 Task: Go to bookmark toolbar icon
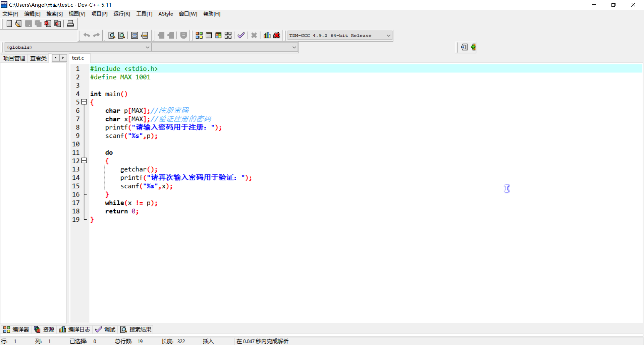(171, 35)
